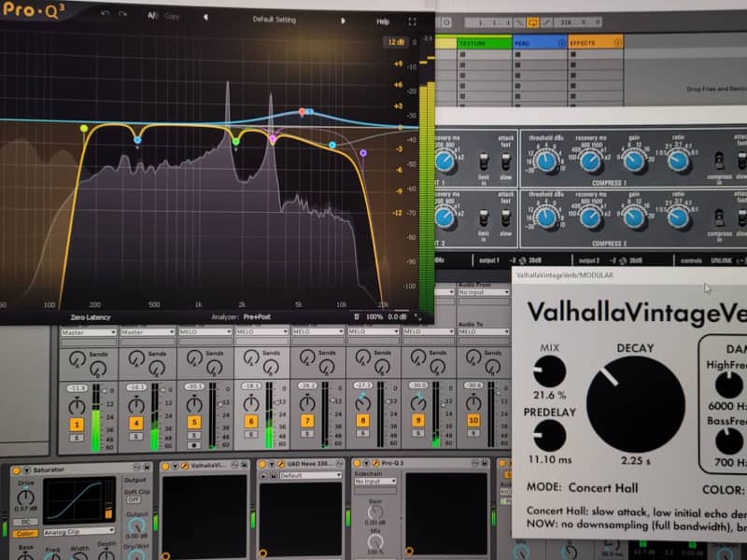Open the first Master output routing dropdown
Viewport: 747px width, 560px height.
[x=89, y=332]
